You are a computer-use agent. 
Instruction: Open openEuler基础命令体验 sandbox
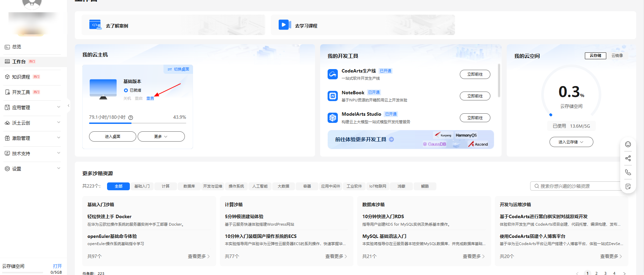[x=112, y=236]
